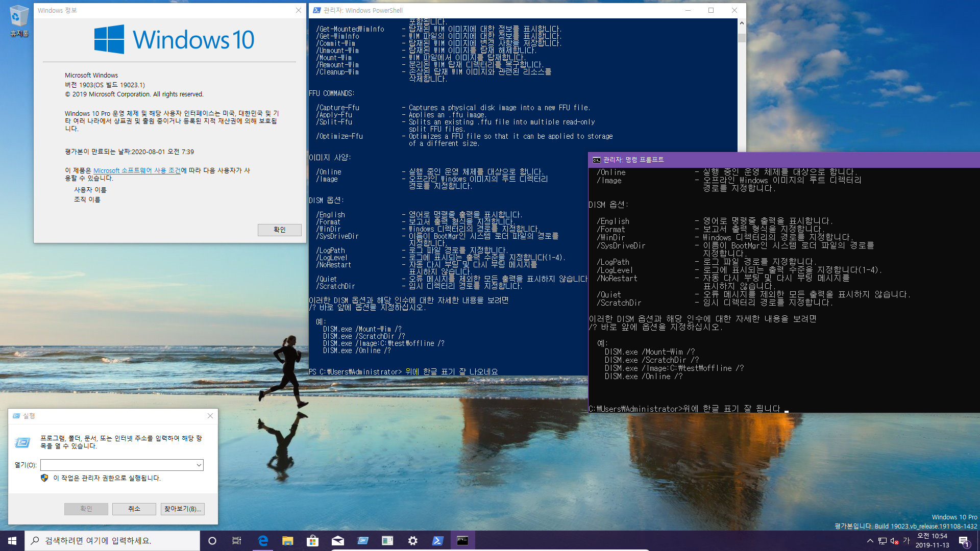Close the Windows 정보 dialog
This screenshot has width=980, height=551.
(299, 10)
